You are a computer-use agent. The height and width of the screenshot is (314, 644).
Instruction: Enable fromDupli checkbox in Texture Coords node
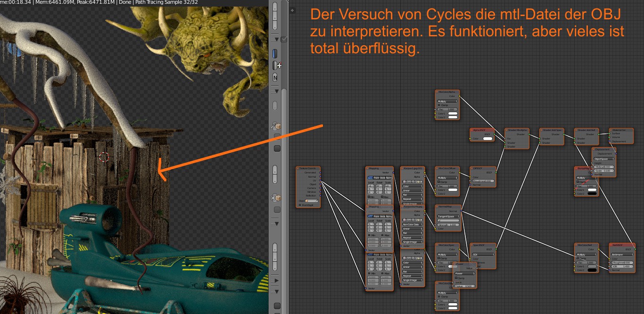pyautogui.click(x=301, y=205)
